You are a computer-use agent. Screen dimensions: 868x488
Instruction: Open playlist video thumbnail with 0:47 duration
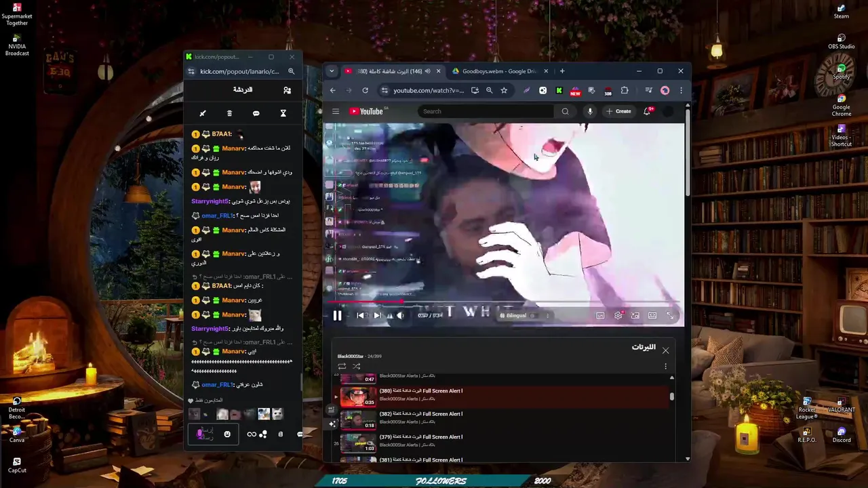[x=358, y=378]
